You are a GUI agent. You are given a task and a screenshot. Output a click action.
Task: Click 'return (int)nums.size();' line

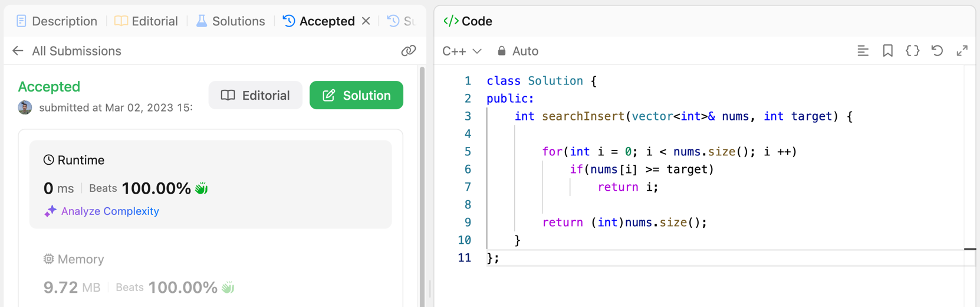(624, 223)
